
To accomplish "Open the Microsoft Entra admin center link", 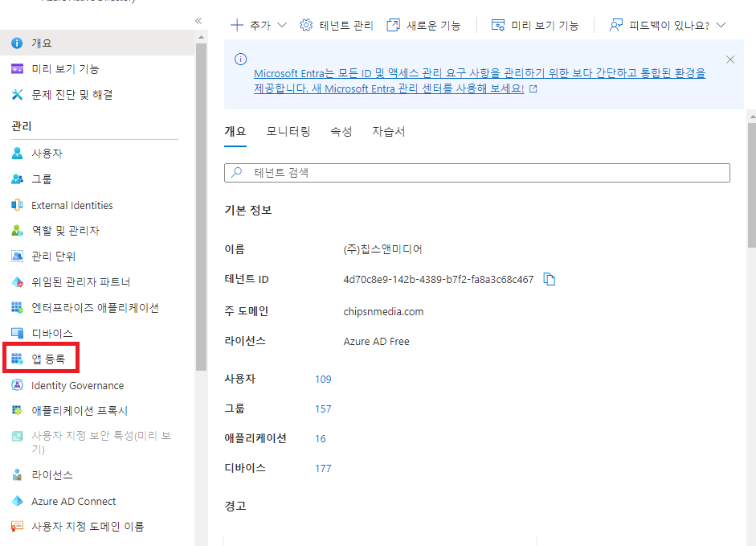I will click(x=480, y=80).
